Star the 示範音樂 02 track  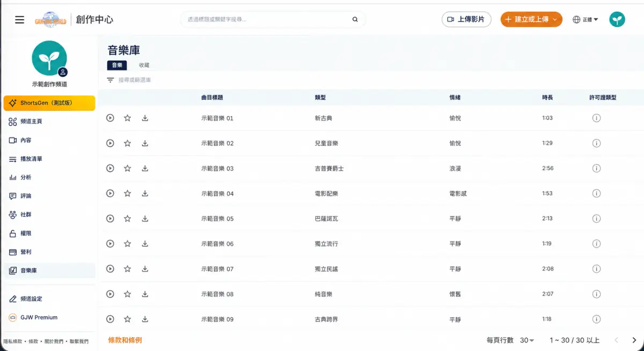pos(127,143)
